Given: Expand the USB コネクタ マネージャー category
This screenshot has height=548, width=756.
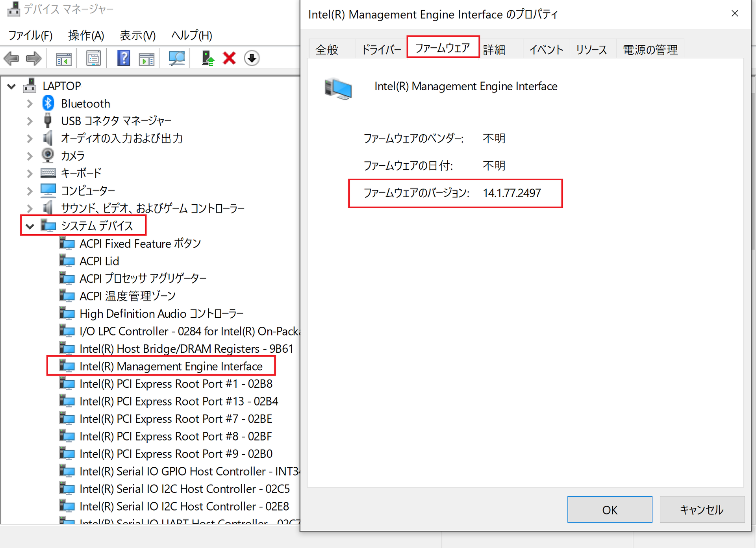Looking at the screenshot, I should tap(30, 121).
